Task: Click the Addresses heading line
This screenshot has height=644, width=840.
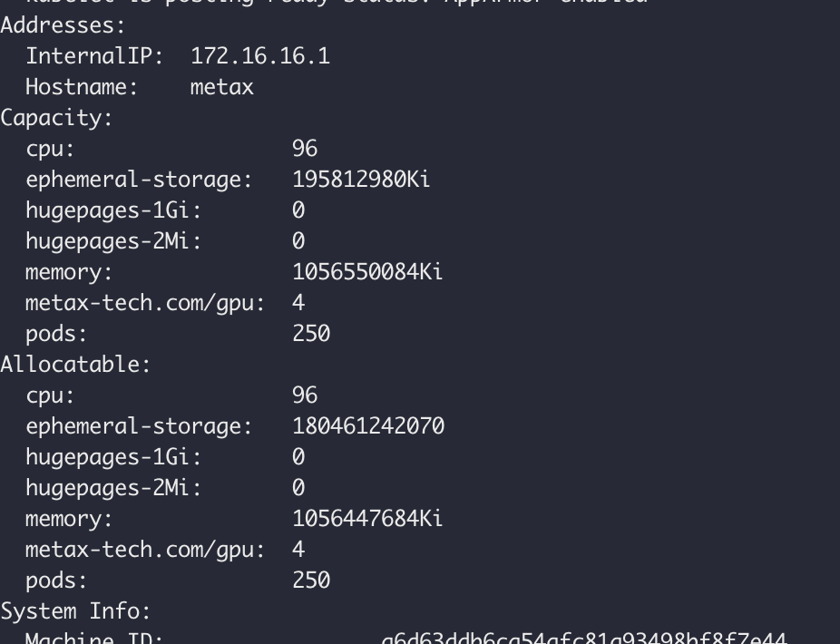Action: click(x=63, y=25)
